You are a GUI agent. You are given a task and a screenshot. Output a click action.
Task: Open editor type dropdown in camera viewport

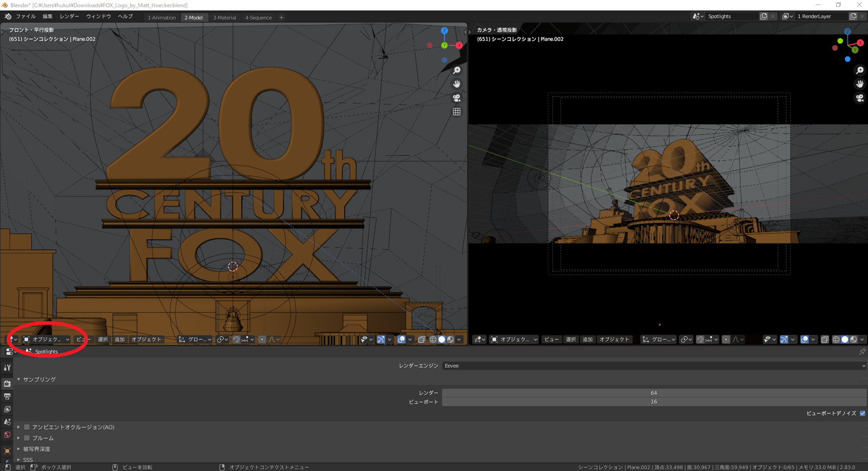point(479,339)
